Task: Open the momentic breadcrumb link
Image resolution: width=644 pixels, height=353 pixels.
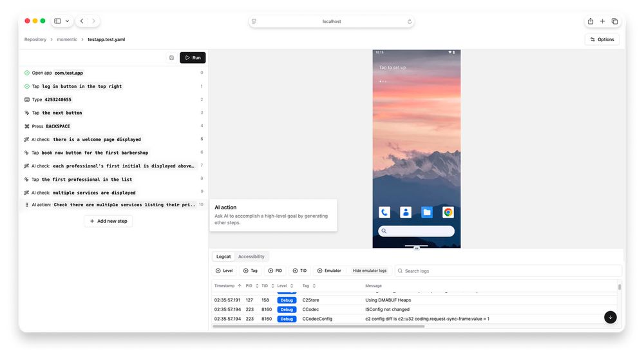Action: [x=67, y=39]
